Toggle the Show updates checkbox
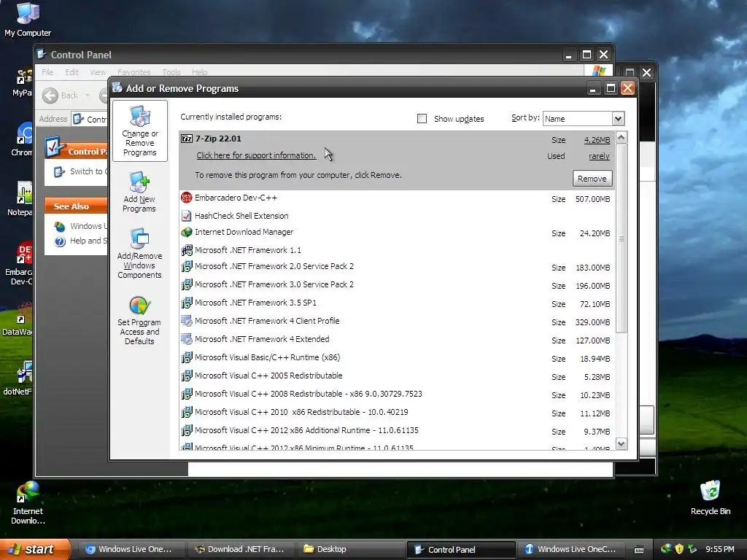The image size is (747, 560). pos(422,119)
